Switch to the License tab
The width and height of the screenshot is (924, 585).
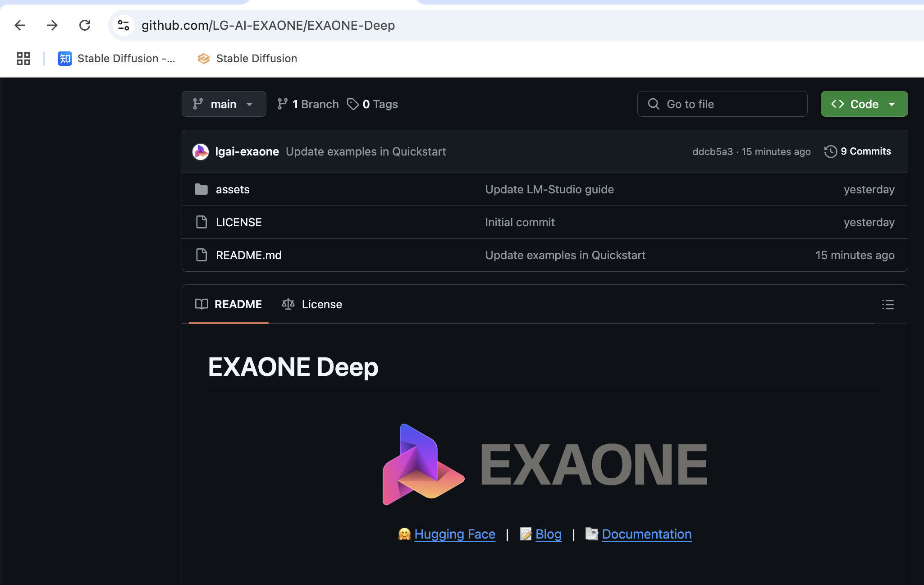[321, 304]
